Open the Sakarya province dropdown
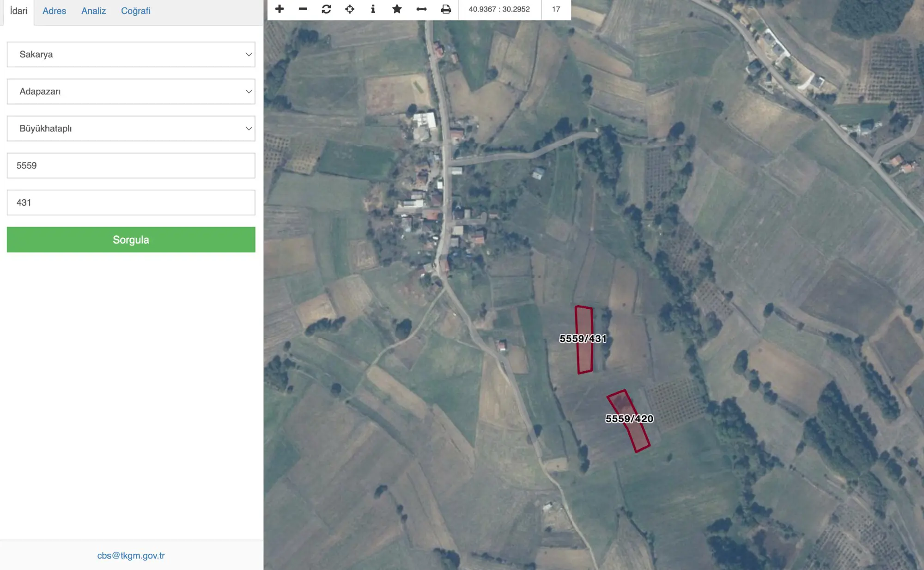 [x=131, y=55]
